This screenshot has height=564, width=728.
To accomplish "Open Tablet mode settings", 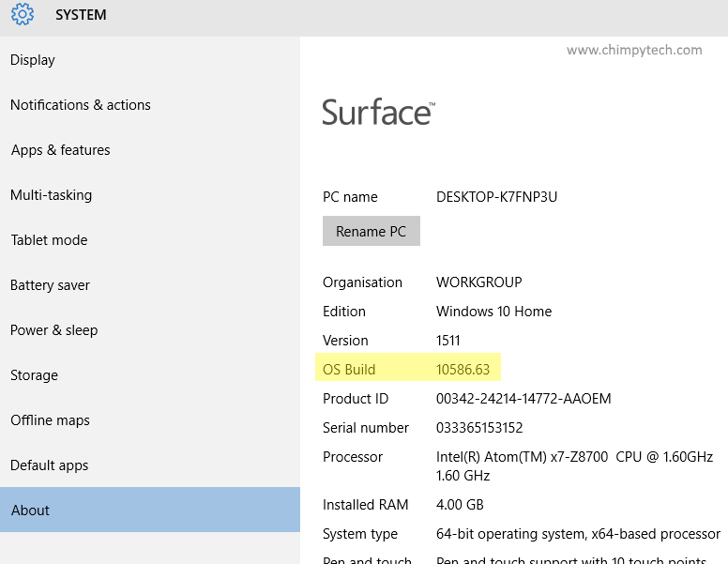I will point(49,240).
